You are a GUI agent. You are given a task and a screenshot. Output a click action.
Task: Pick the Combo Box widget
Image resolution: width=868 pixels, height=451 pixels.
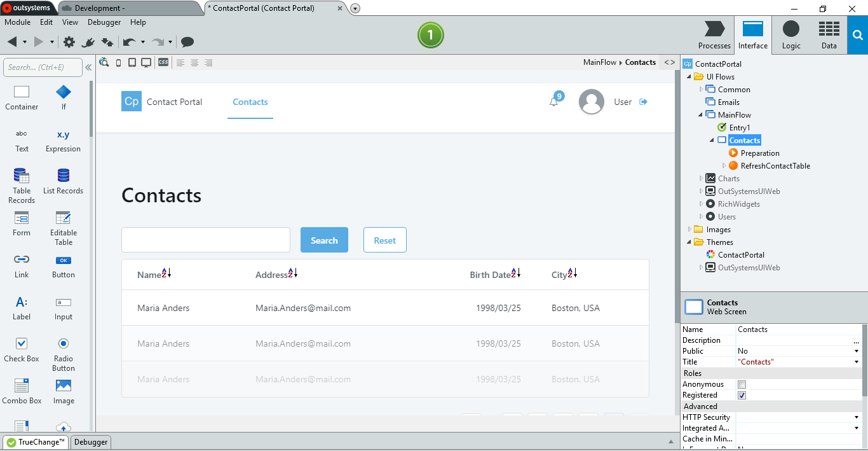22,392
